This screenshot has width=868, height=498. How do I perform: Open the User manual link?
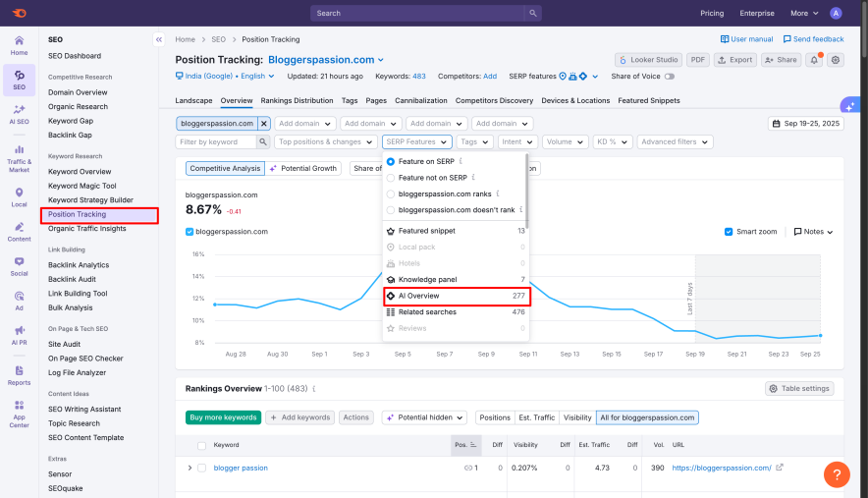[746, 39]
